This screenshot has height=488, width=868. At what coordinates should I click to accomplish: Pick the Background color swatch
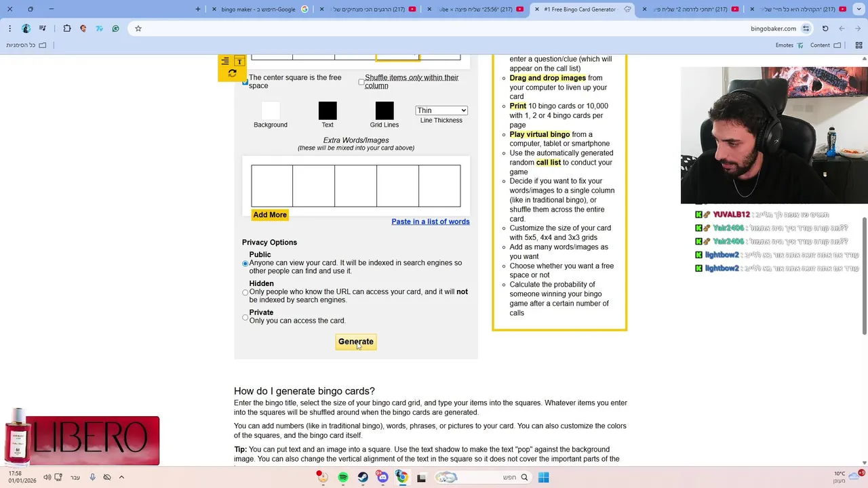271,110
